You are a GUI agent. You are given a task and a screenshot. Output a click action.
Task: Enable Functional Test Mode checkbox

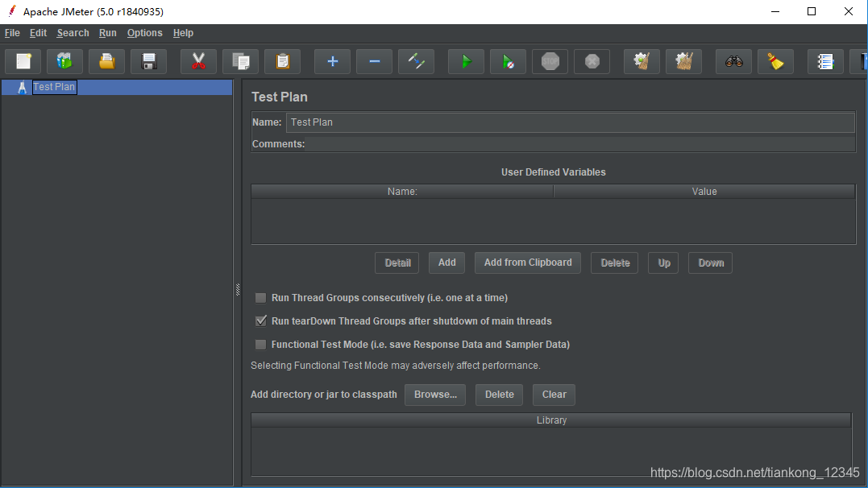261,345
